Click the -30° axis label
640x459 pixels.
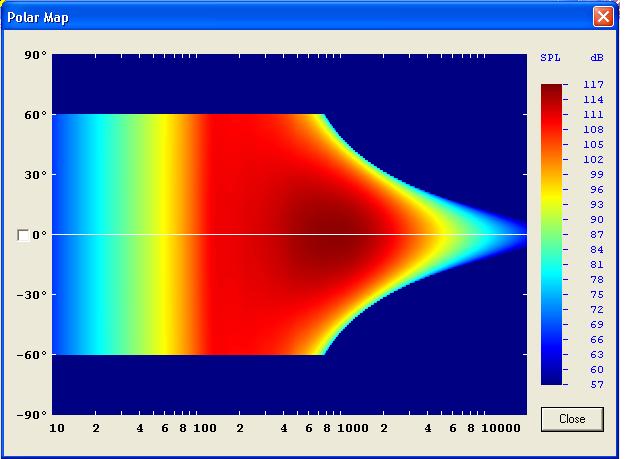click(31, 295)
